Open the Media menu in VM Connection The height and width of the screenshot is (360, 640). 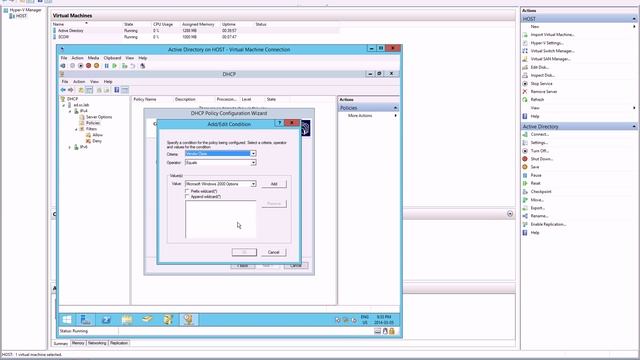(93, 58)
